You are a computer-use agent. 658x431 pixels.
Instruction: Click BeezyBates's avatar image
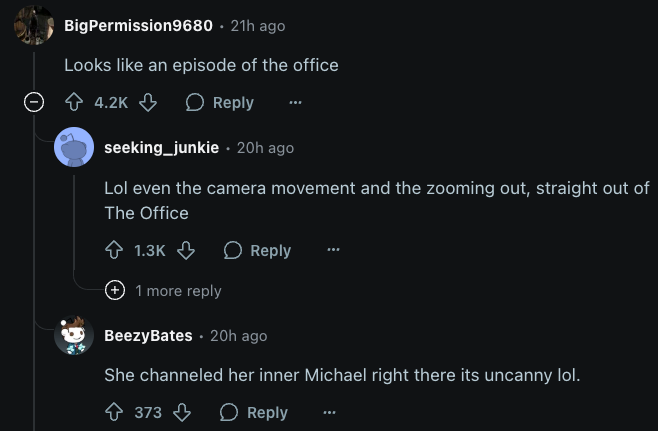pyautogui.click(x=74, y=335)
